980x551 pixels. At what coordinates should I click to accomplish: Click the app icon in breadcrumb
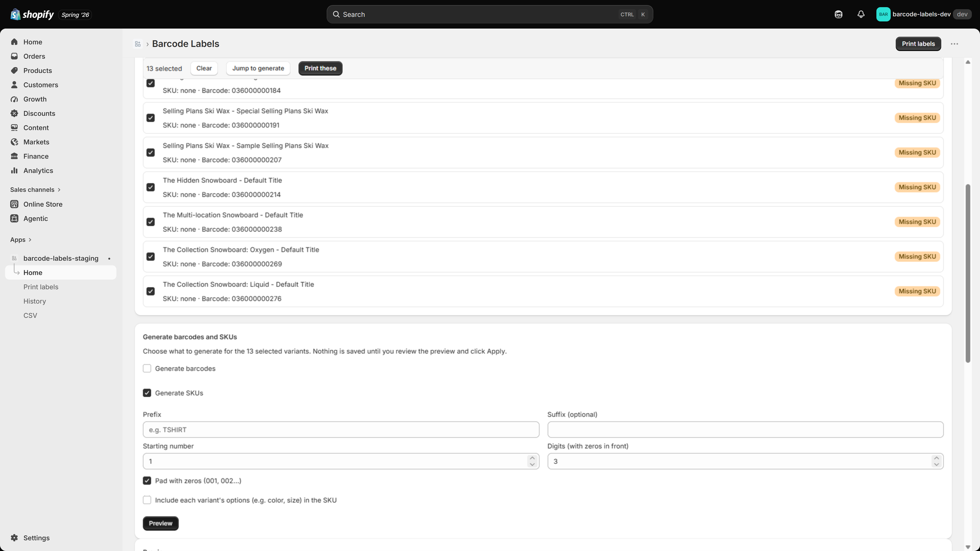(x=138, y=44)
